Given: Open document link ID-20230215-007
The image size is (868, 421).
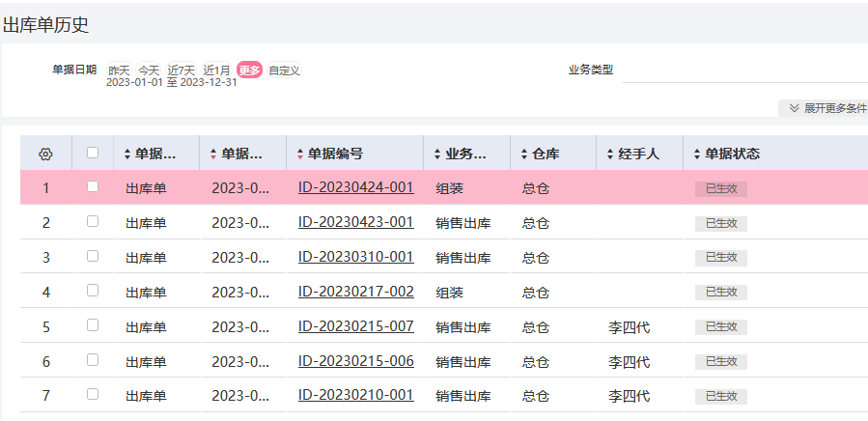Looking at the screenshot, I should (355, 326).
